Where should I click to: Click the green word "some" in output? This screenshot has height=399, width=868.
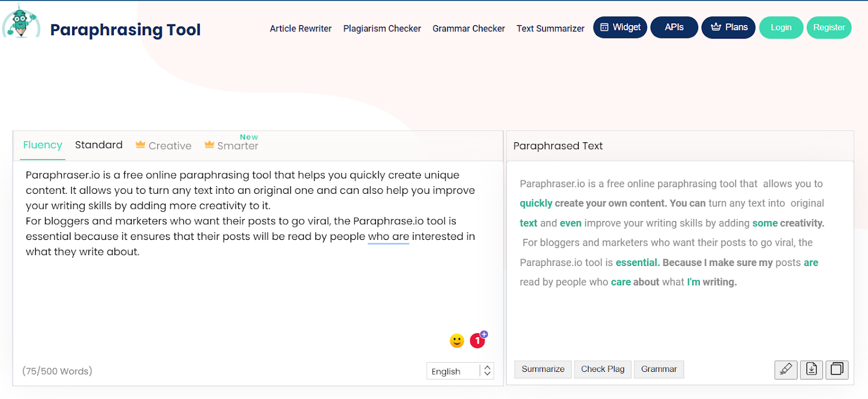(x=765, y=223)
